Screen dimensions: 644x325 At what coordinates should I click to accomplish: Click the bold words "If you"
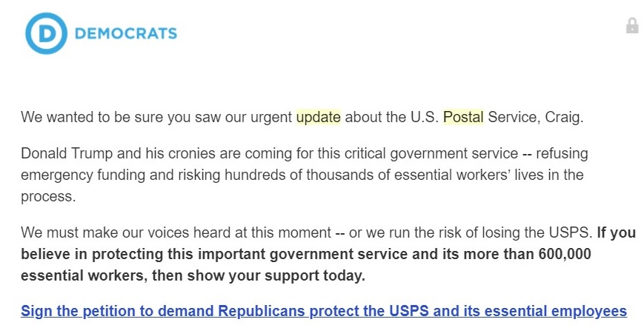tap(616, 232)
